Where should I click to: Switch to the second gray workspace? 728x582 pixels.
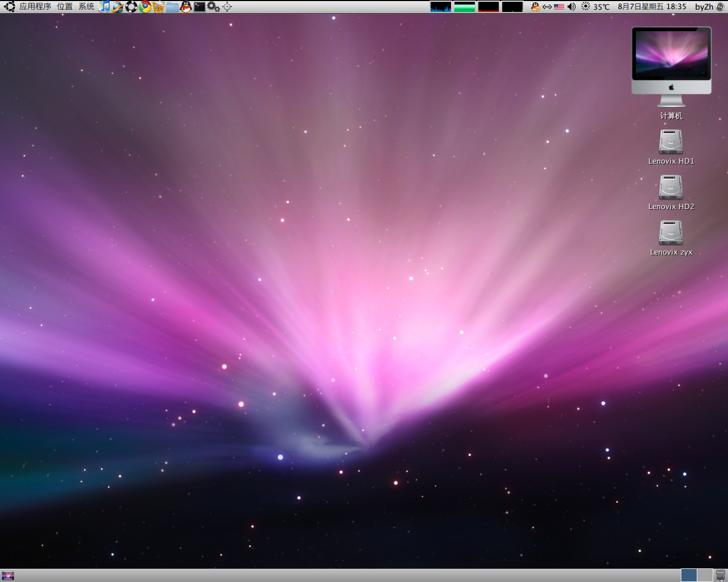point(705,575)
